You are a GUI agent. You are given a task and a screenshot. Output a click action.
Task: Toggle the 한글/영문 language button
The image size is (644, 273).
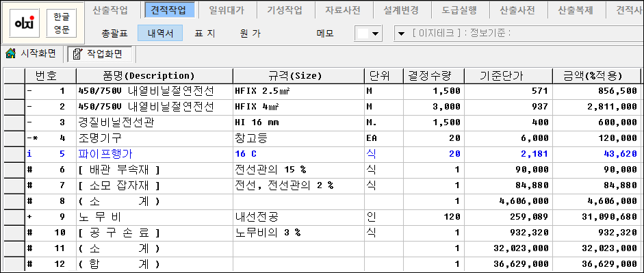pyautogui.click(x=62, y=23)
